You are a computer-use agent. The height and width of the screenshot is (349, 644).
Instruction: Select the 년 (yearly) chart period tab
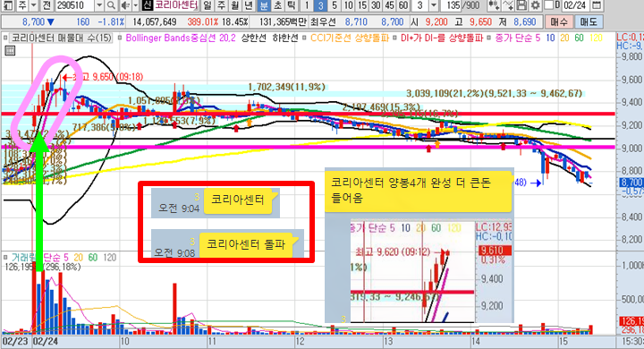click(x=249, y=5)
